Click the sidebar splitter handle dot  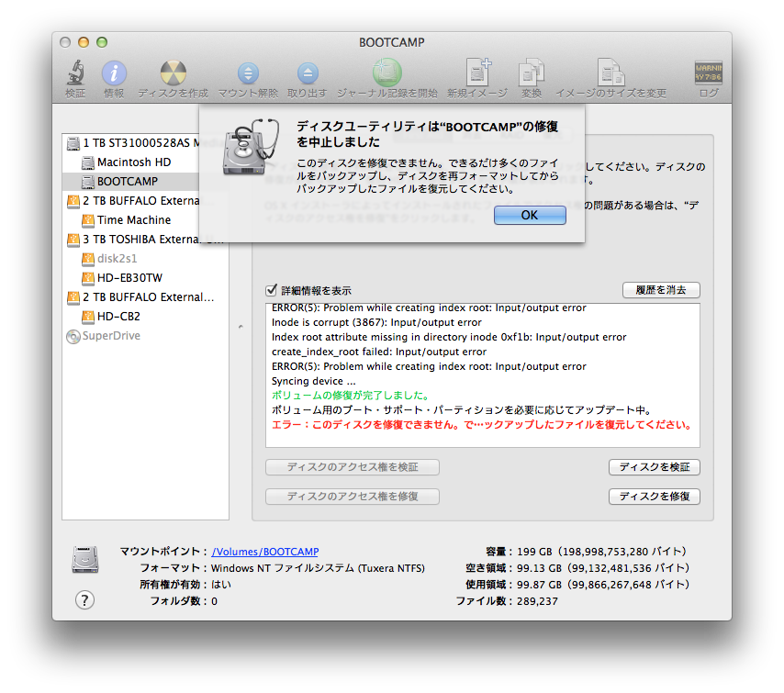click(x=241, y=327)
